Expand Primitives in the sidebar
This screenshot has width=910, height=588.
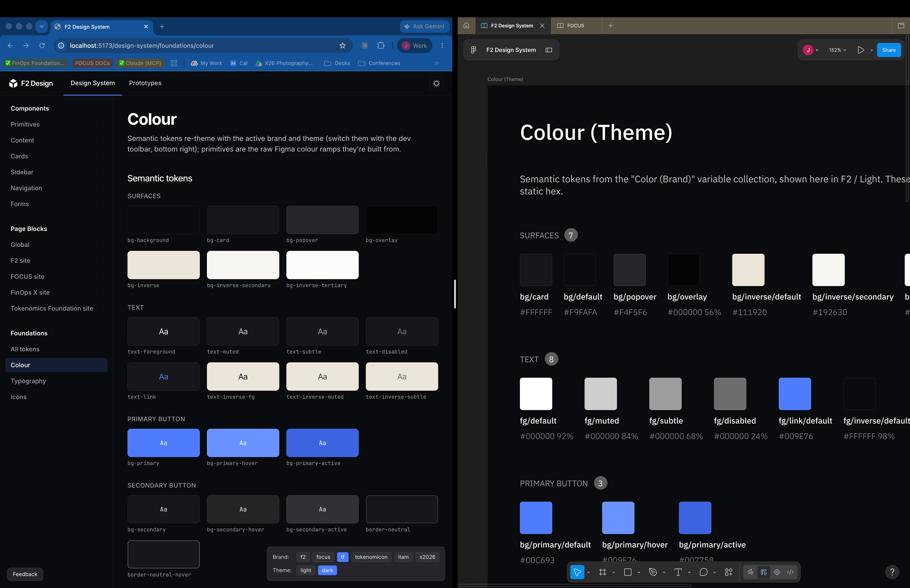point(56,124)
